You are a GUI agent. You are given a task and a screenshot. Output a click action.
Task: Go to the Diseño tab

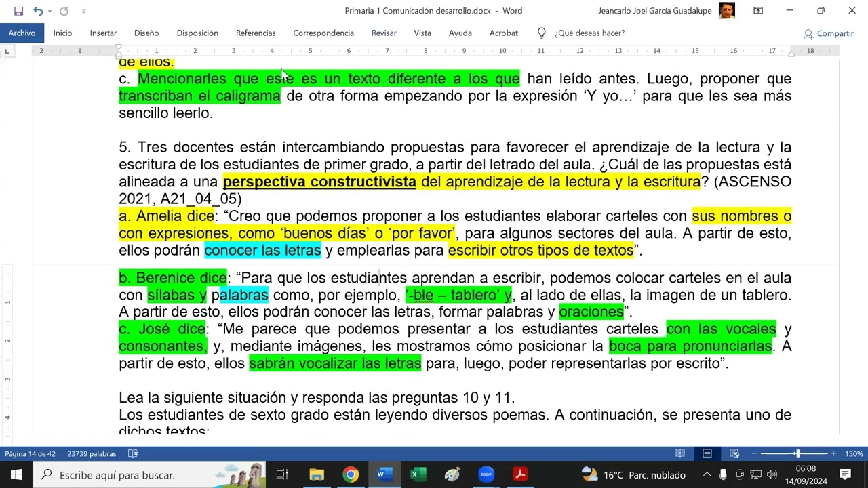coord(146,33)
